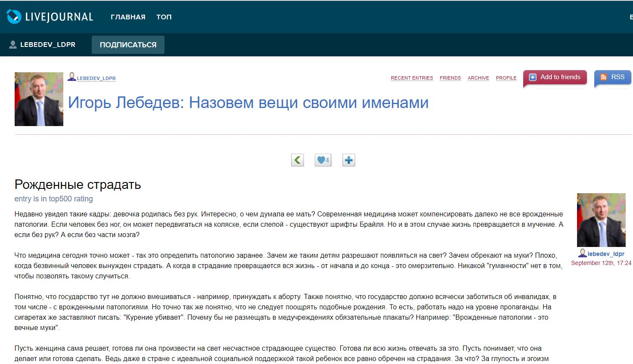
Task: Click user head icon above journal title
Action: click(x=72, y=77)
